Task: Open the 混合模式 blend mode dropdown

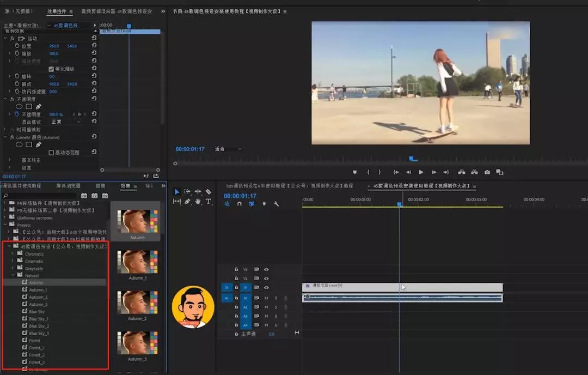Action: 66,122
